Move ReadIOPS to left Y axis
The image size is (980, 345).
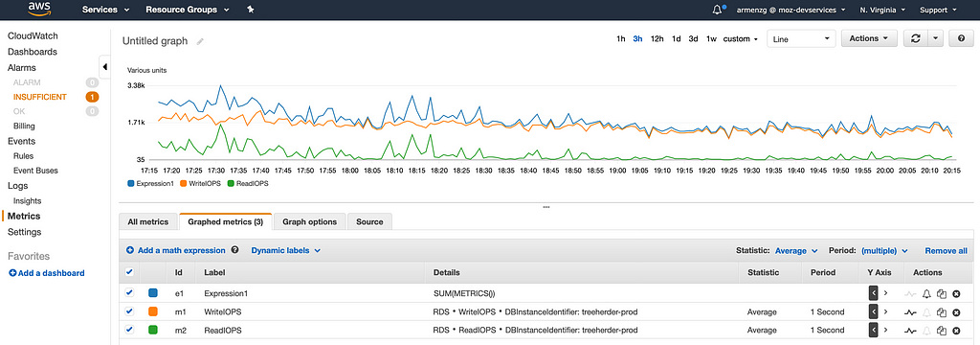(x=873, y=330)
